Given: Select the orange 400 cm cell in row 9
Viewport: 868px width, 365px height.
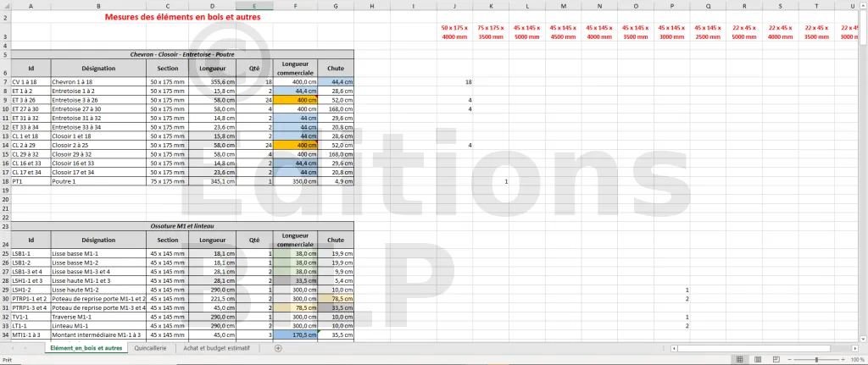Looking at the screenshot, I should 295,100.
